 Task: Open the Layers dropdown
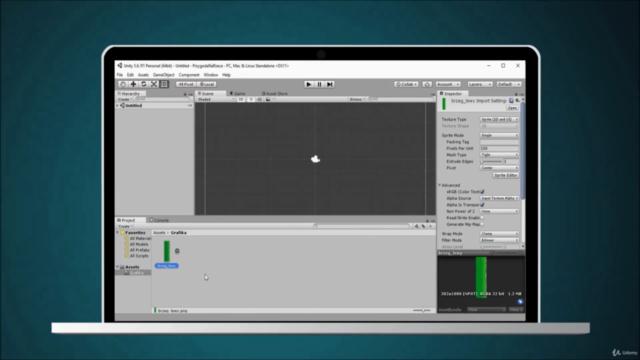[x=480, y=84]
